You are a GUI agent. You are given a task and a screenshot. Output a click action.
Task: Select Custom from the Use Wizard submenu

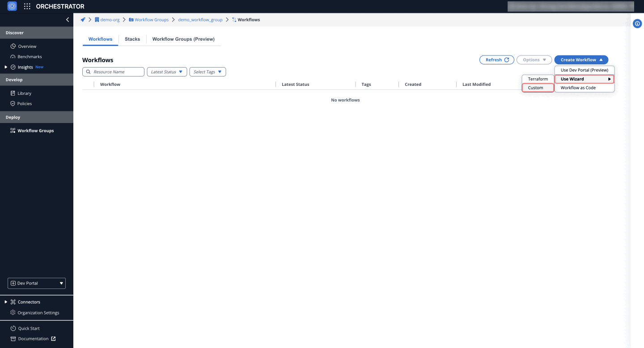click(x=538, y=87)
